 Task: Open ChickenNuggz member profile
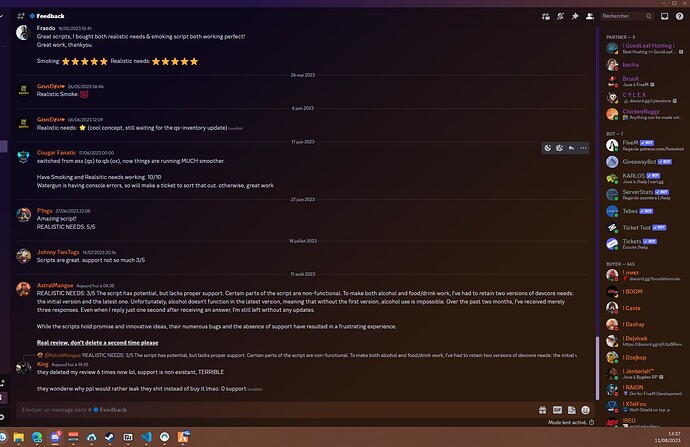(644, 114)
